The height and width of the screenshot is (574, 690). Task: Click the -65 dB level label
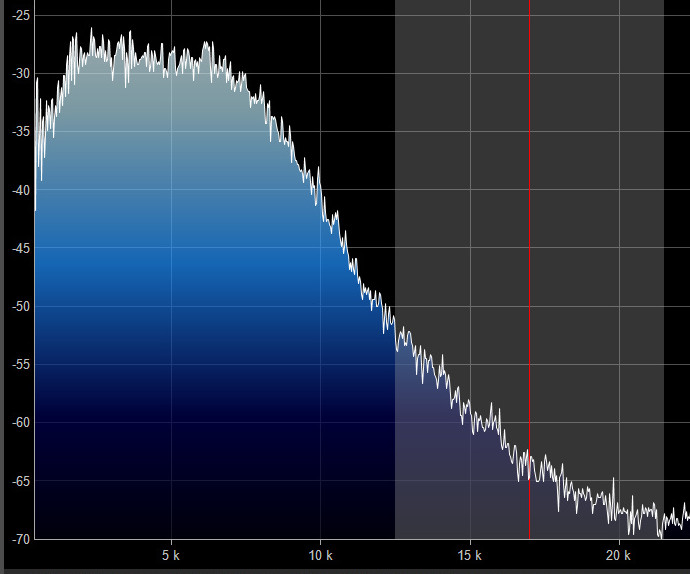[21, 481]
